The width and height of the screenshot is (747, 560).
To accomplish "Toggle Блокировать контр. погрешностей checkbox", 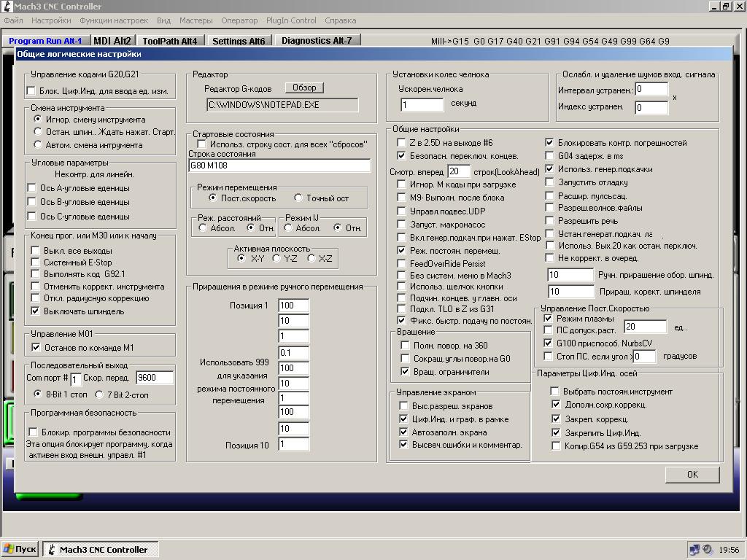I will coord(549,142).
